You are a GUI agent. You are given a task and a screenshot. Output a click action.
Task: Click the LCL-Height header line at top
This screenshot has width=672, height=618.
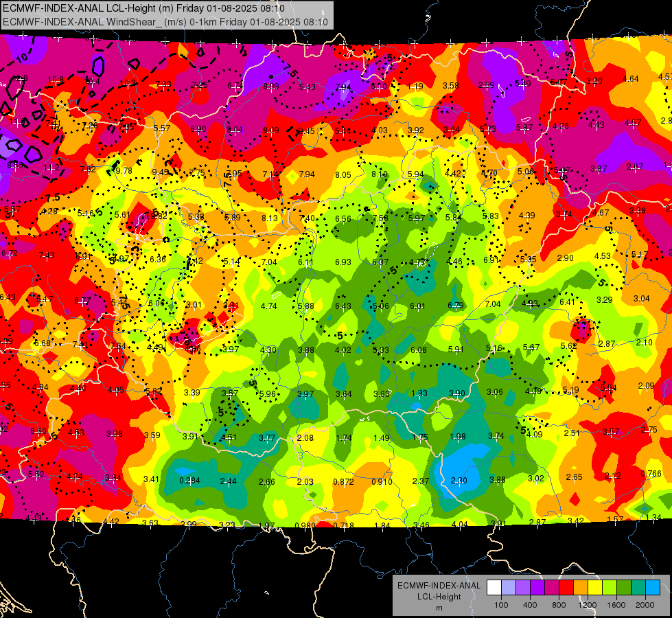coord(143,8)
